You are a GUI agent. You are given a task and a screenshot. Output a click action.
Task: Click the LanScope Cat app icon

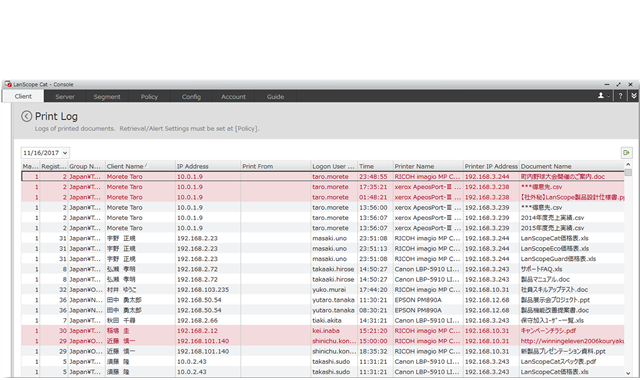pos(8,84)
